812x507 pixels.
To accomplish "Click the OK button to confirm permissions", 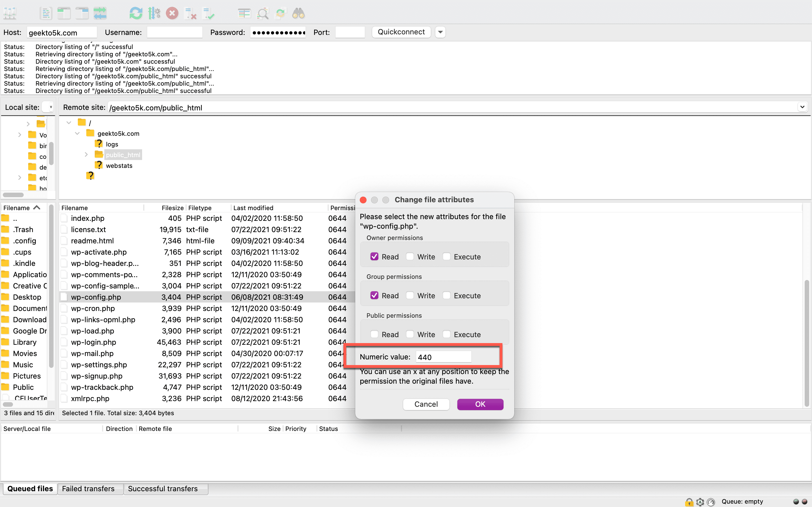I will tap(479, 404).
